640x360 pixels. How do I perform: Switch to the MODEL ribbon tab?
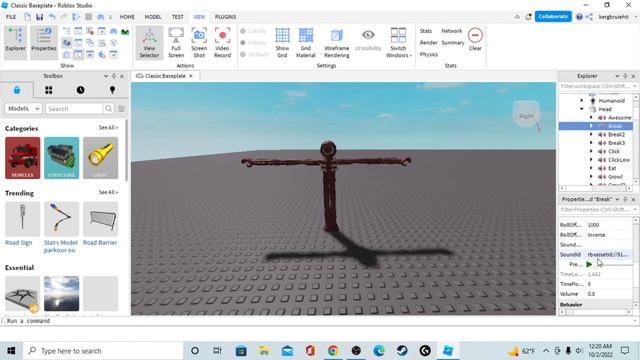(x=153, y=17)
